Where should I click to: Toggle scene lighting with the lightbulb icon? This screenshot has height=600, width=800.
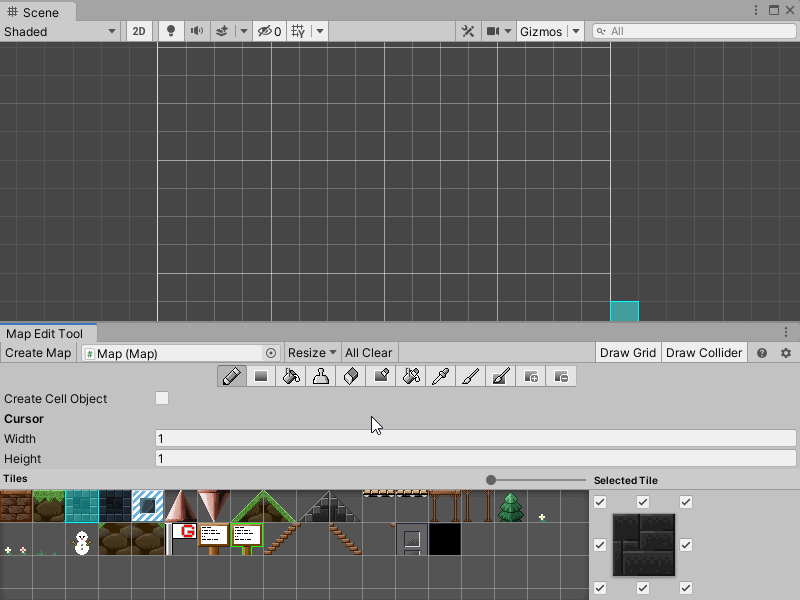171,31
